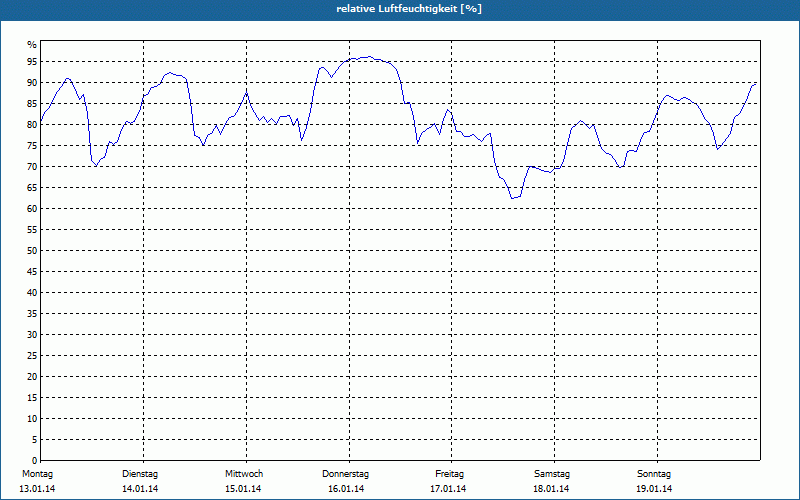800x500 pixels.
Task: Click the date '19.01.14'
Action: [x=654, y=489]
